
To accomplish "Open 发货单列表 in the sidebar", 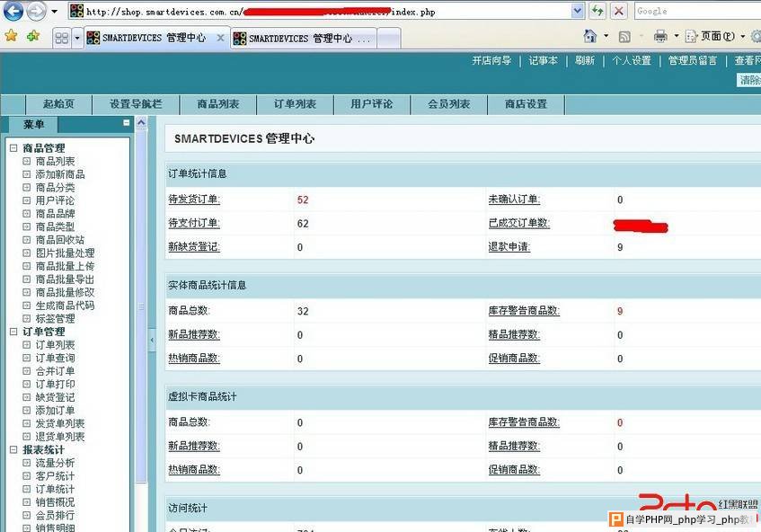I will click(60, 423).
